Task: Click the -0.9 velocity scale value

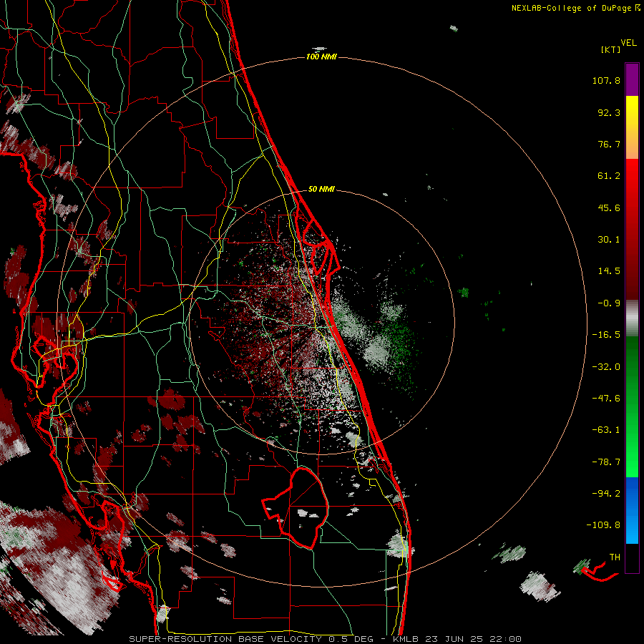Action: 609,303
